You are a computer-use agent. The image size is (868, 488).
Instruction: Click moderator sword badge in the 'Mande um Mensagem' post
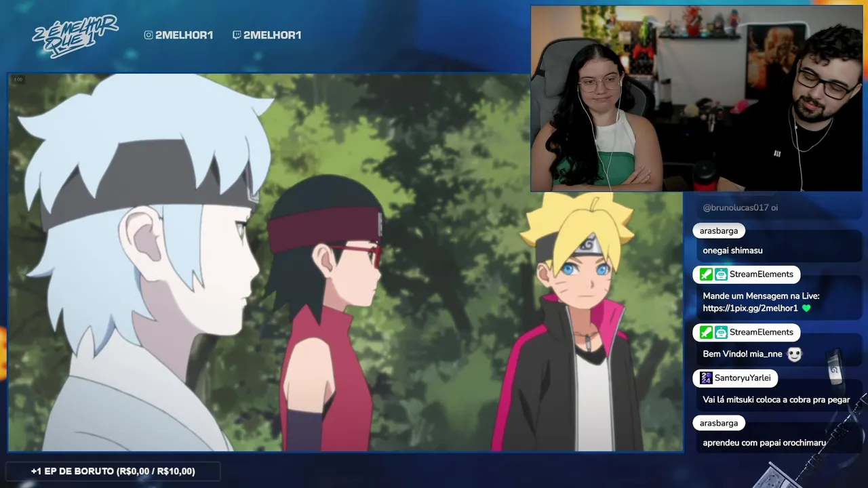[x=706, y=274]
